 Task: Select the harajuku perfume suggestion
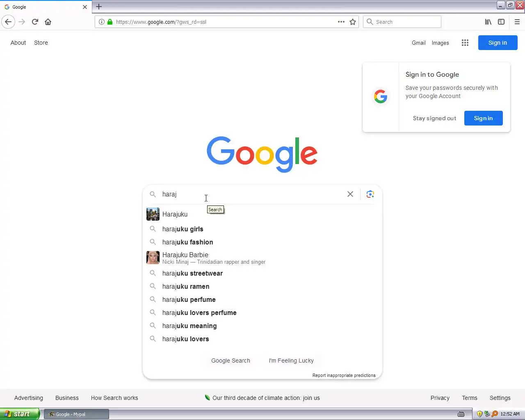point(262,299)
